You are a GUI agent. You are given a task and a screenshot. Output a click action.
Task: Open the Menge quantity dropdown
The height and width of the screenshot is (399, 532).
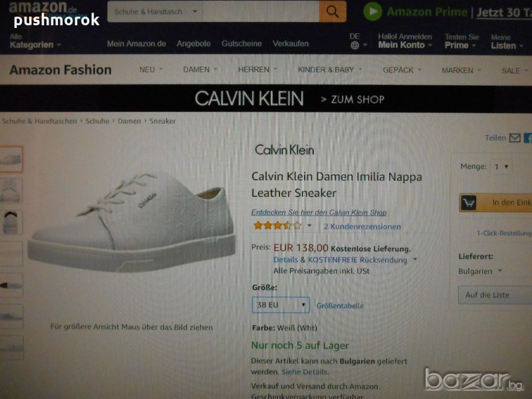(501, 167)
